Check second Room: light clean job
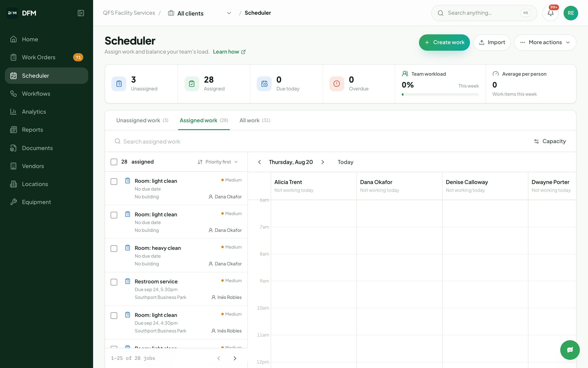Viewport: 588px width, 368px height. click(x=114, y=215)
